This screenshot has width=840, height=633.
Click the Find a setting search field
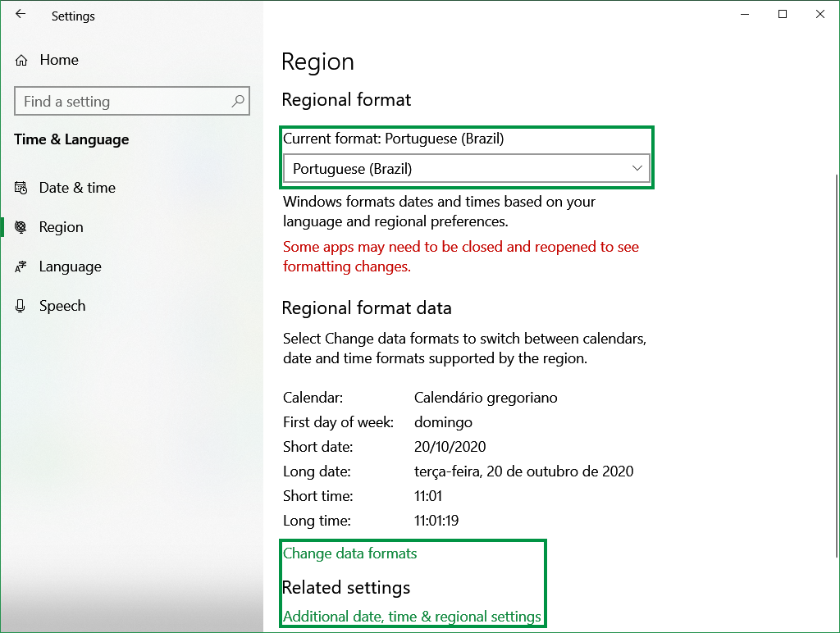[x=123, y=101]
